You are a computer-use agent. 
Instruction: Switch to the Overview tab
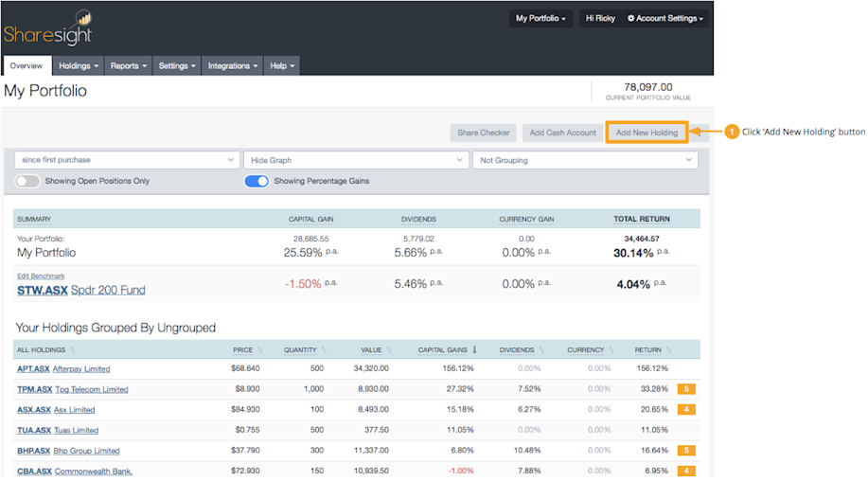[x=26, y=66]
